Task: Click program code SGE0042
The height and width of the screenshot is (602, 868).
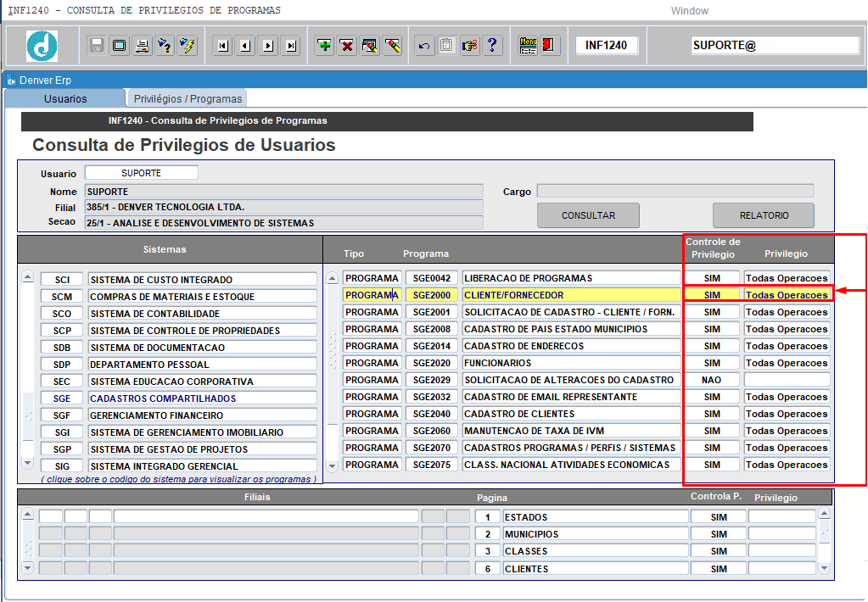Action: [431, 278]
